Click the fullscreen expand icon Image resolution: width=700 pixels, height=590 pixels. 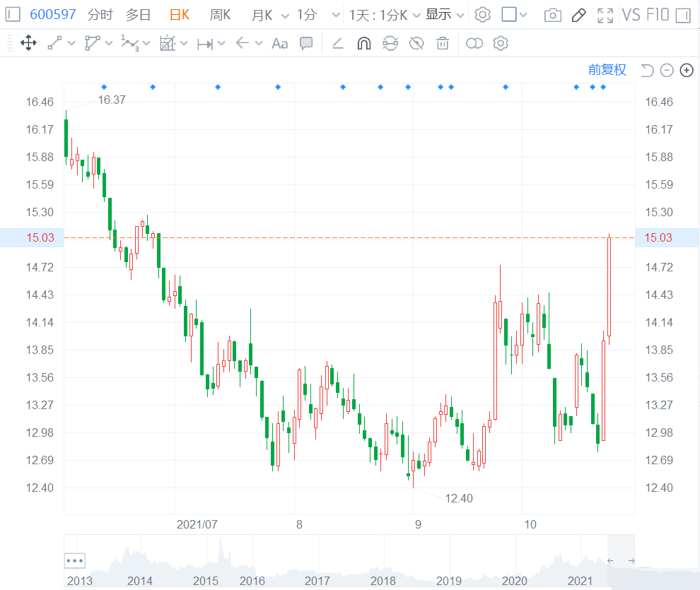pyautogui.click(x=605, y=15)
